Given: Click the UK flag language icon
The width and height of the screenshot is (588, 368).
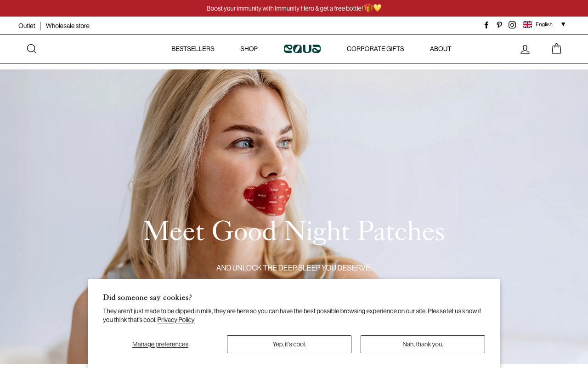Looking at the screenshot, I should [x=527, y=24].
